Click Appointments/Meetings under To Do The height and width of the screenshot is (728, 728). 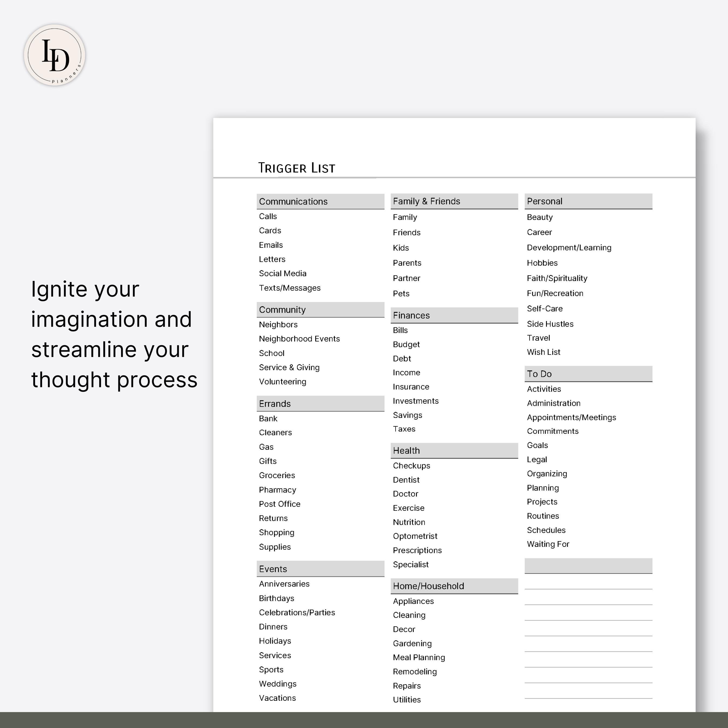[x=572, y=417]
